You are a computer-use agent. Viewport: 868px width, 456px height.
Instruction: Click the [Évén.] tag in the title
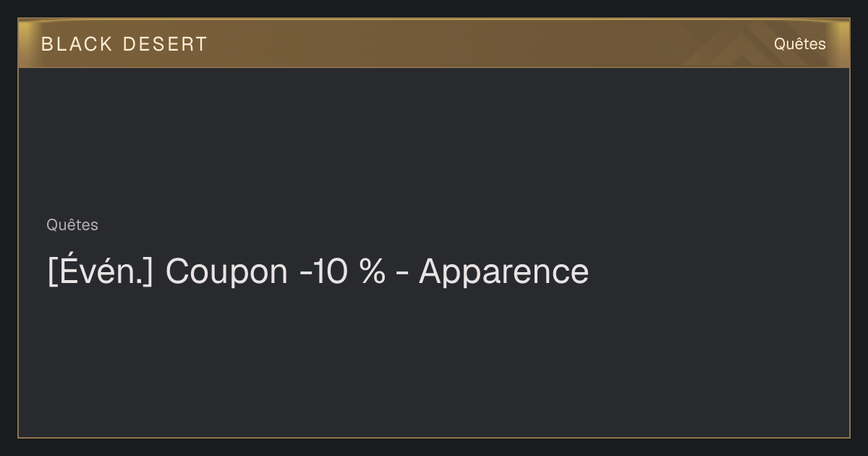pyautogui.click(x=101, y=271)
